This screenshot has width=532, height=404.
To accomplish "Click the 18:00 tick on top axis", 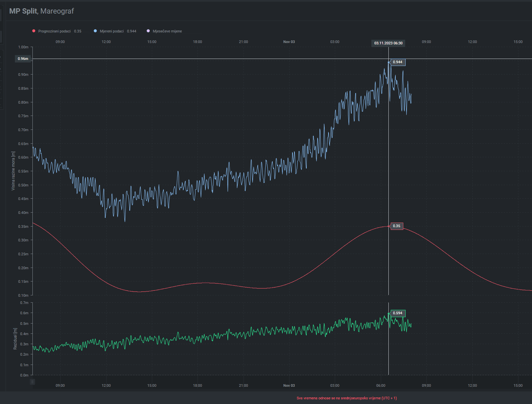I will click(198, 42).
